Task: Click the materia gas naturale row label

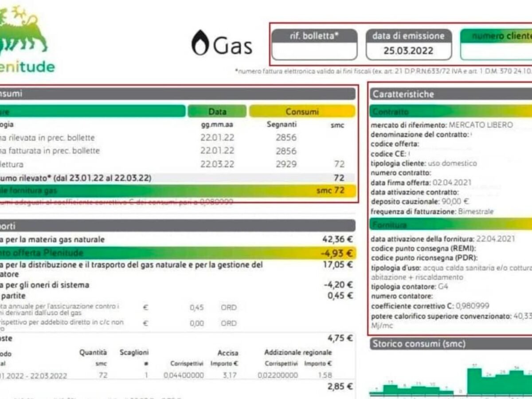Action: [x=52, y=239]
